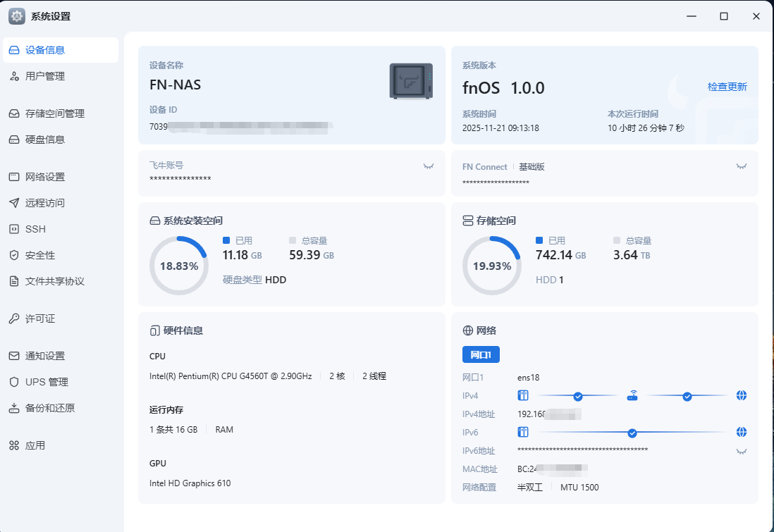Open 文件共享协议 document icon
Image resolution: width=774 pixels, height=532 pixels.
[x=14, y=281]
